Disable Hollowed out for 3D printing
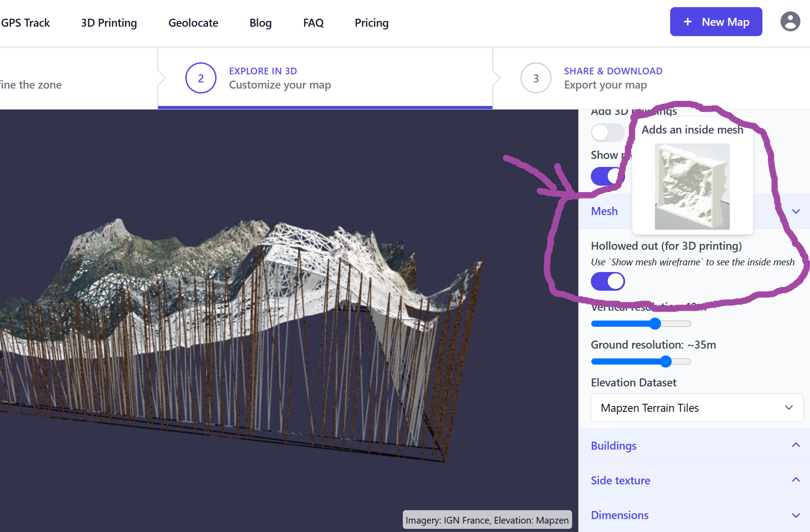This screenshot has width=810, height=532. 608,281
